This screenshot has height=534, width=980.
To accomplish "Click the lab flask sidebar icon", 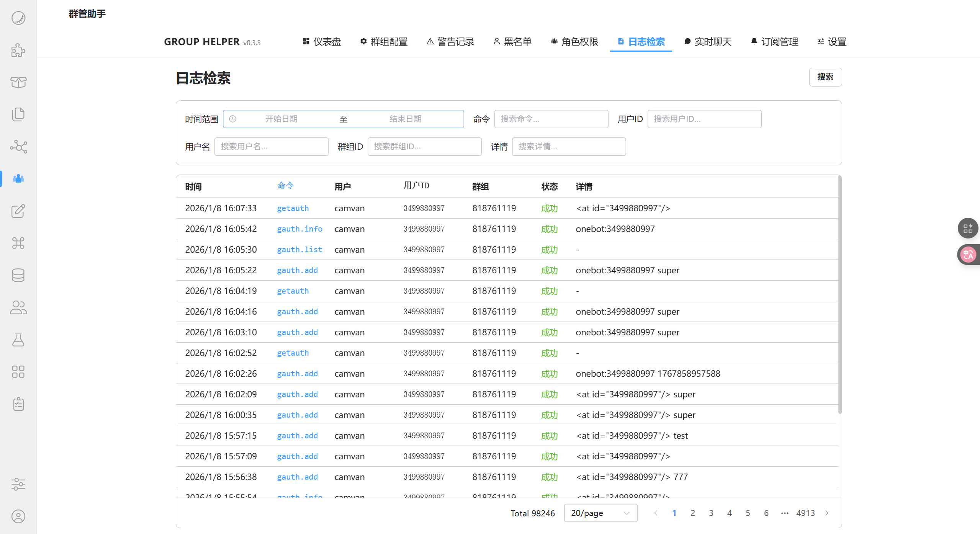I will [x=18, y=340].
